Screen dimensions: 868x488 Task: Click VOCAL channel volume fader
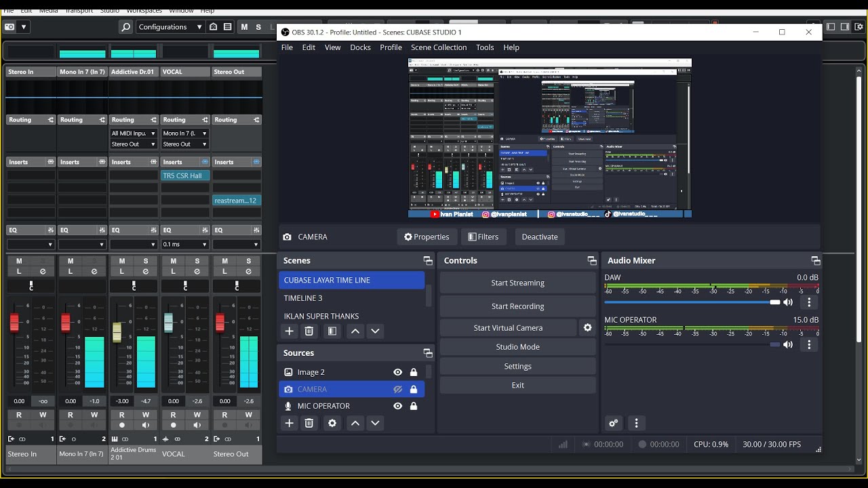(168, 323)
